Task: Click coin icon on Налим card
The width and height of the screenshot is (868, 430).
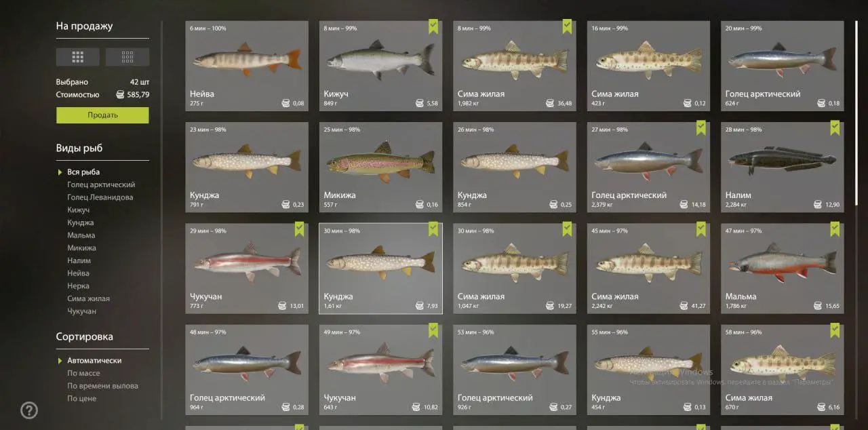Action: pos(818,205)
